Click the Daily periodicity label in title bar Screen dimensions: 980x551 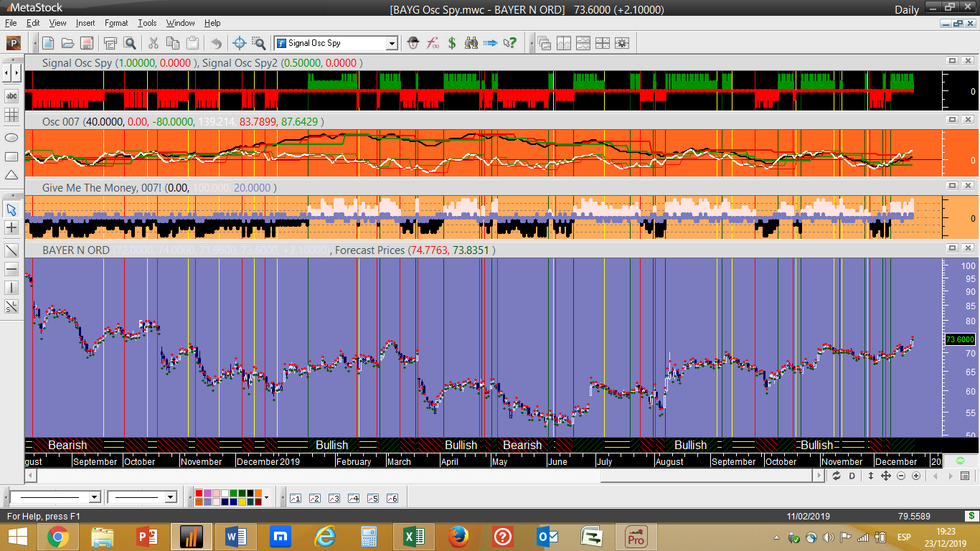906,9
